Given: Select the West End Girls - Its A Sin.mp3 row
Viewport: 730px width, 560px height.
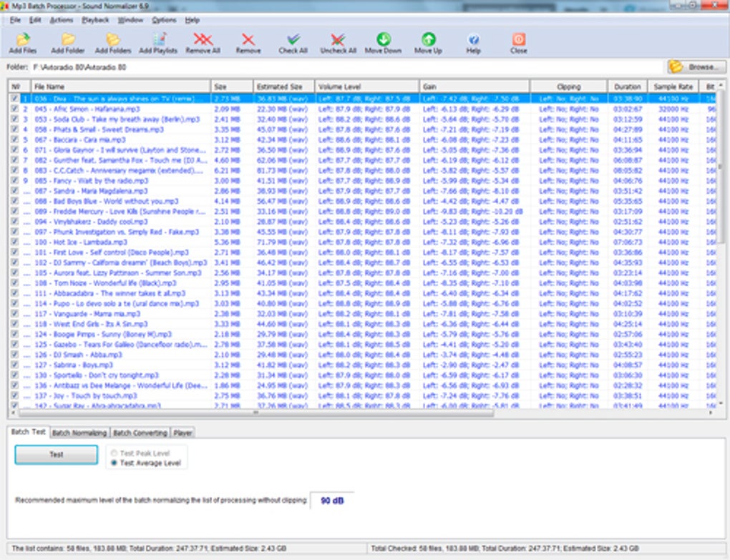Looking at the screenshot, I should 363,324.
